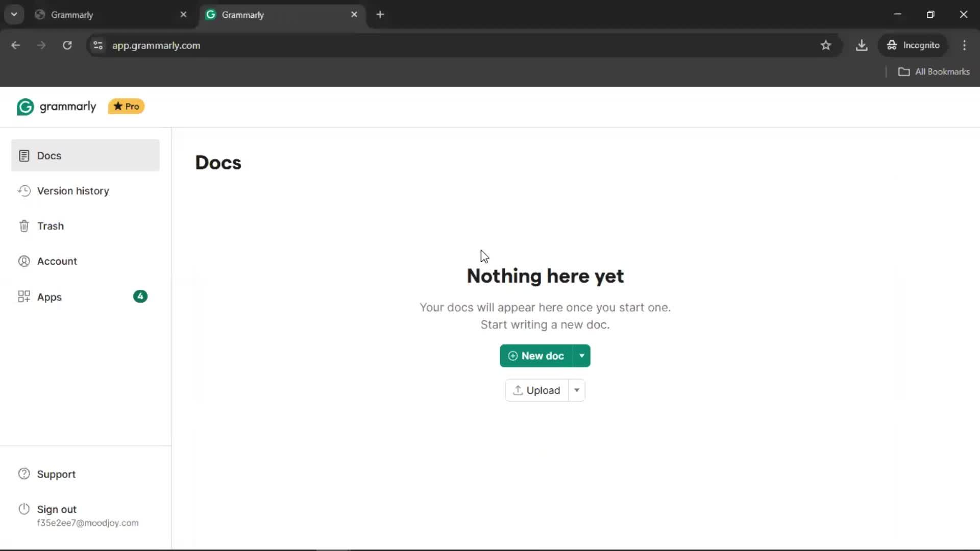Viewport: 980px width, 551px height.
Task: Open Support help link
Action: pos(56,474)
